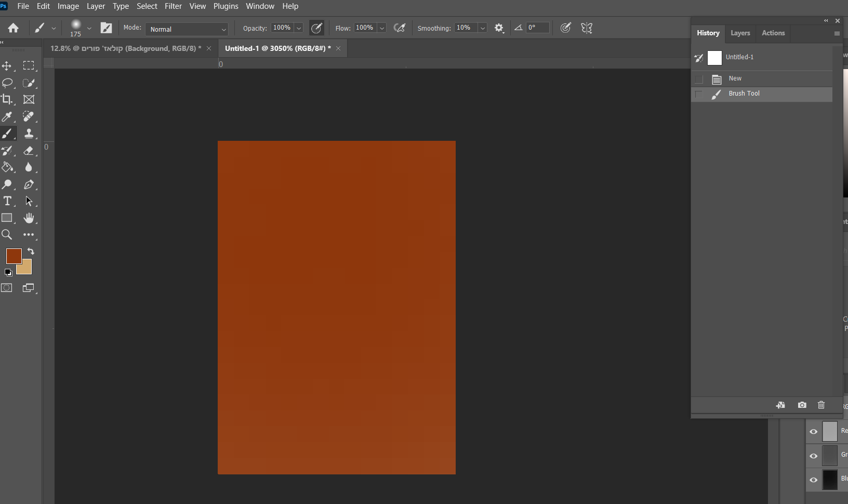Select the Eraser tool
848x504 pixels.
click(29, 151)
